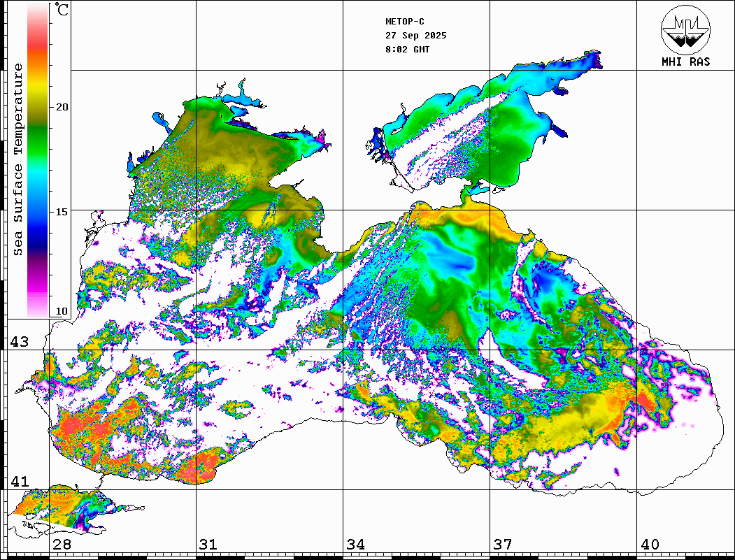735x560 pixels.
Task: Click the 27 Sep 2025 date
Action: [x=415, y=36]
